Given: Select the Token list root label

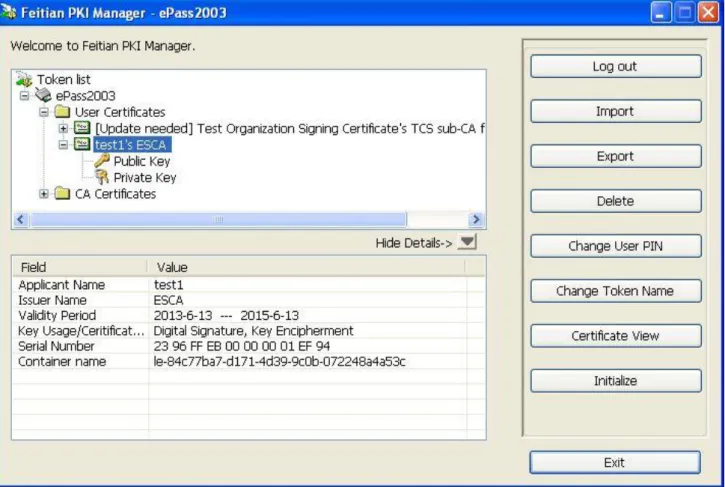Looking at the screenshot, I should (64, 80).
